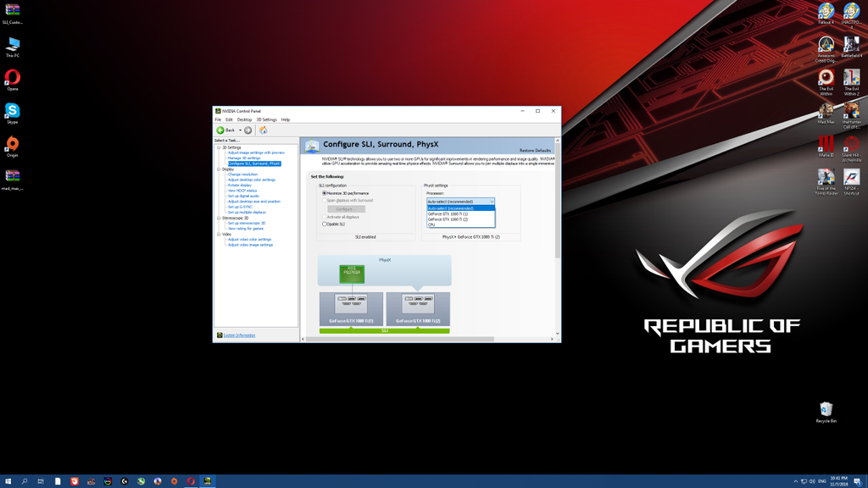Select Maximize 3D performance radio button

[x=325, y=193]
